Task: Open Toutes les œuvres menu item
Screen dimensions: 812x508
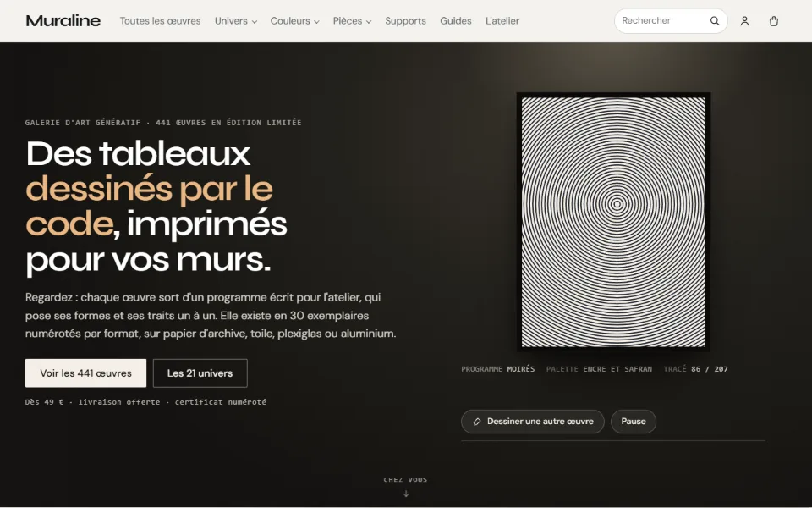Action: (x=160, y=20)
